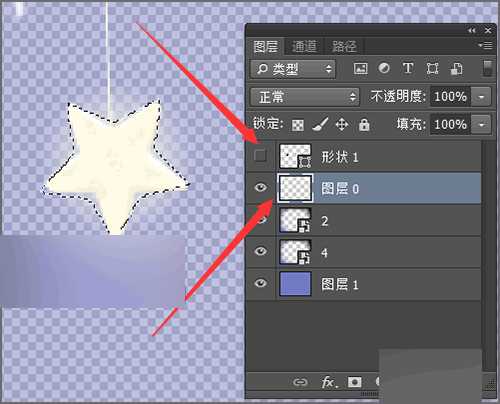The image size is (500, 404).
Task: Click the lock all padlock icon
Action: 364,125
